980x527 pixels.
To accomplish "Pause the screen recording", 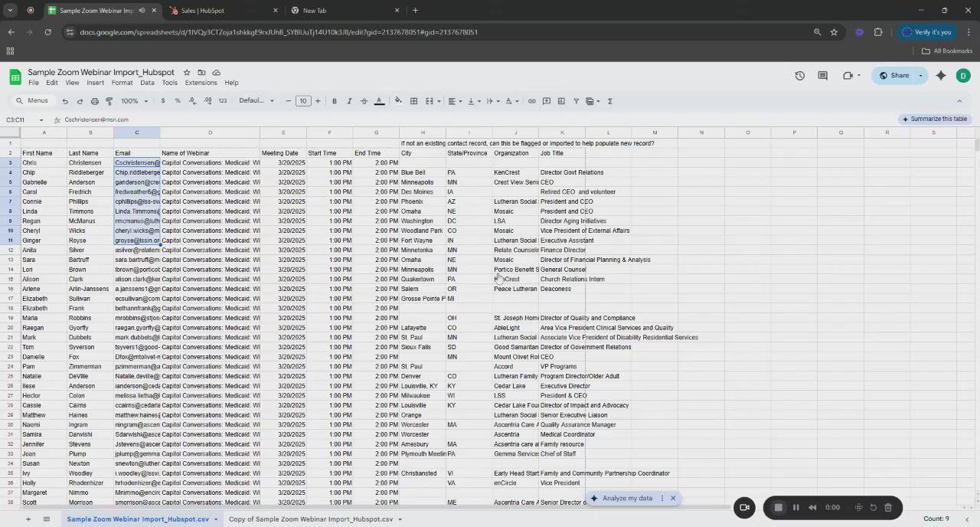I will coord(795,507).
